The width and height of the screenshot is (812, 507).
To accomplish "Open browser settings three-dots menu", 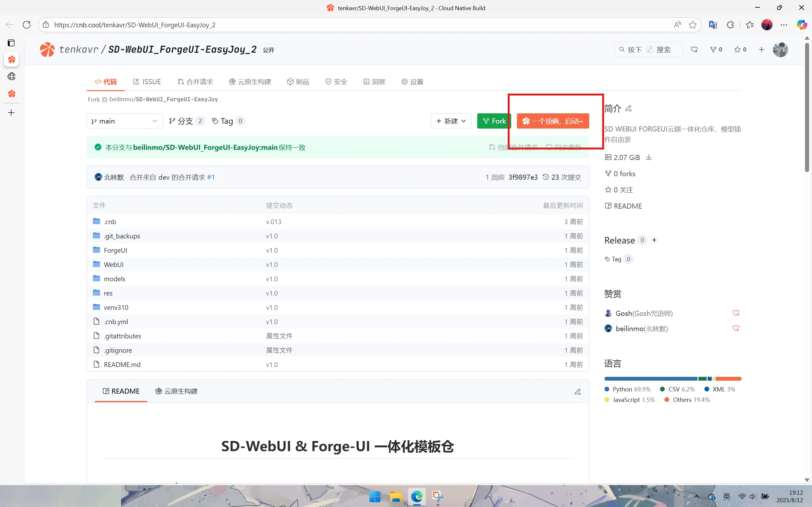I will [x=784, y=24].
